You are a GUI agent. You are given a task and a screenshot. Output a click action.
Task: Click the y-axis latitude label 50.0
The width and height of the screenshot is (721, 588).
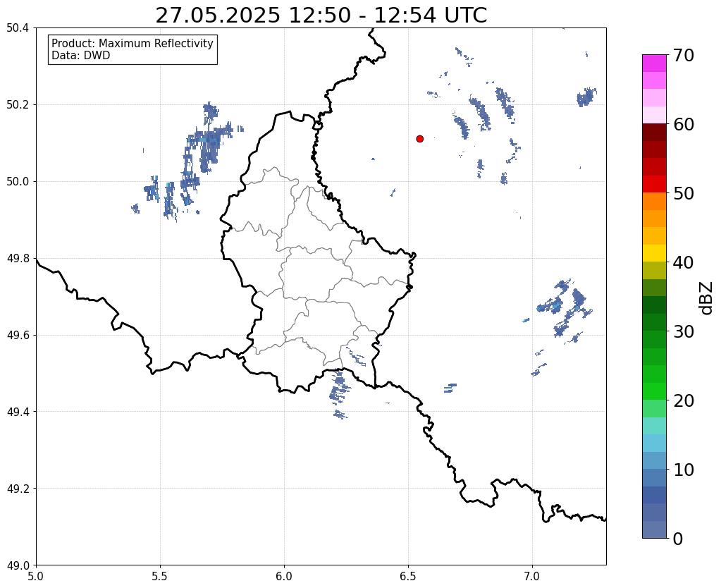pos(18,182)
